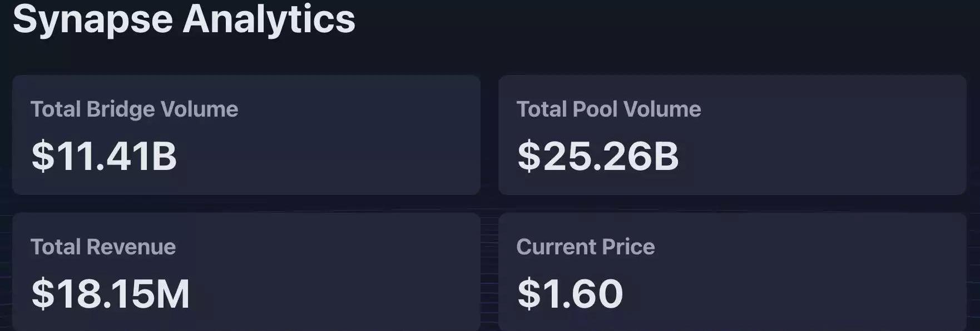The width and height of the screenshot is (980, 331).
Task: Click the $25.26B pool volume value
Action: pos(598,156)
